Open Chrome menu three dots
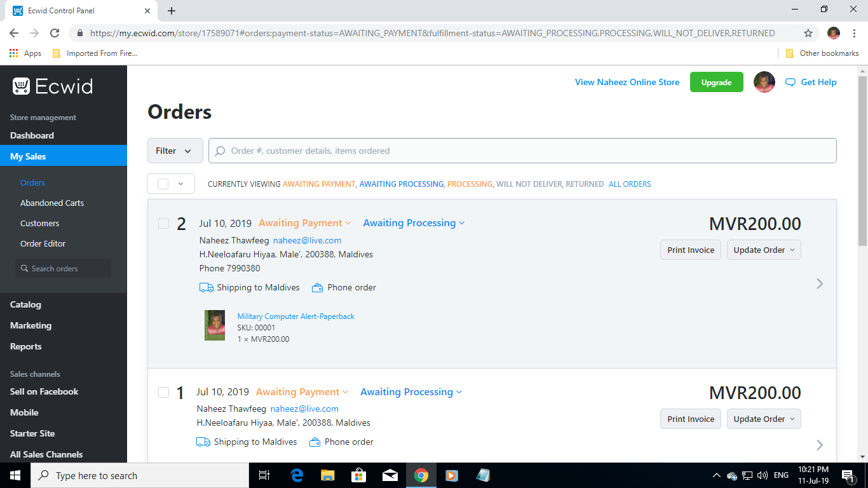The width and height of the screenshot is (868, 488). pos(854,33)
